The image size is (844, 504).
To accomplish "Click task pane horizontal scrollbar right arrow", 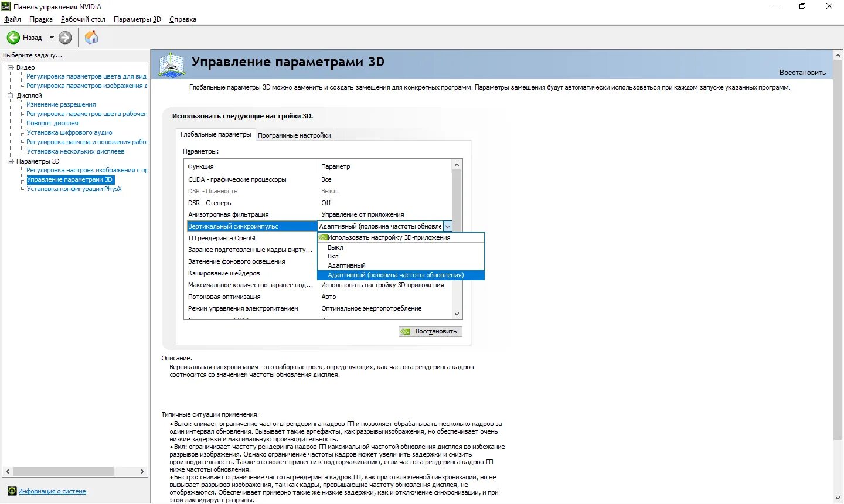I will (x=142, y=471).
